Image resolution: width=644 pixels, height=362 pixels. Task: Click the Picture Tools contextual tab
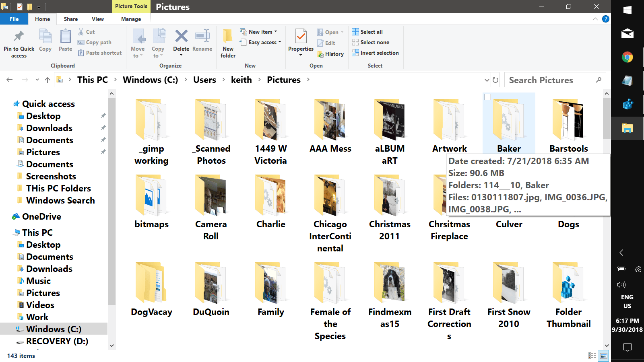[131, 6]
